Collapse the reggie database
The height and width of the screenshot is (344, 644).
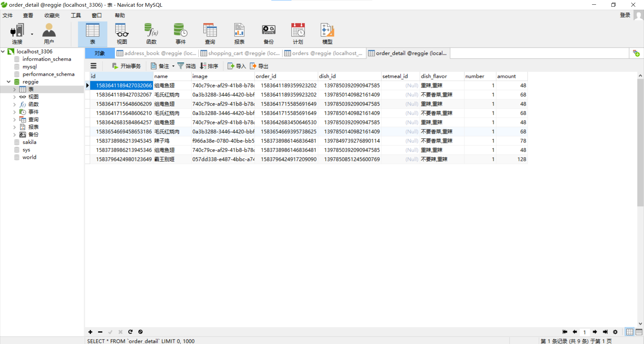[x=9, y=81]
